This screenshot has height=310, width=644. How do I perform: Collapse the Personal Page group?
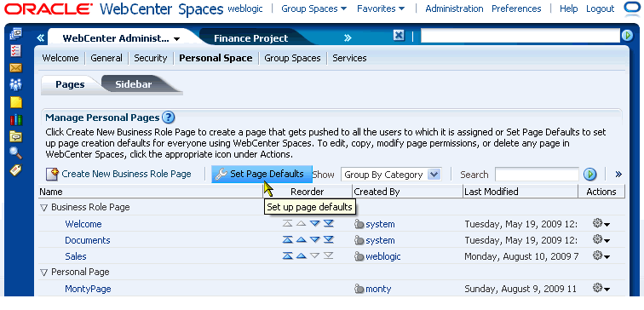(44, 273)
